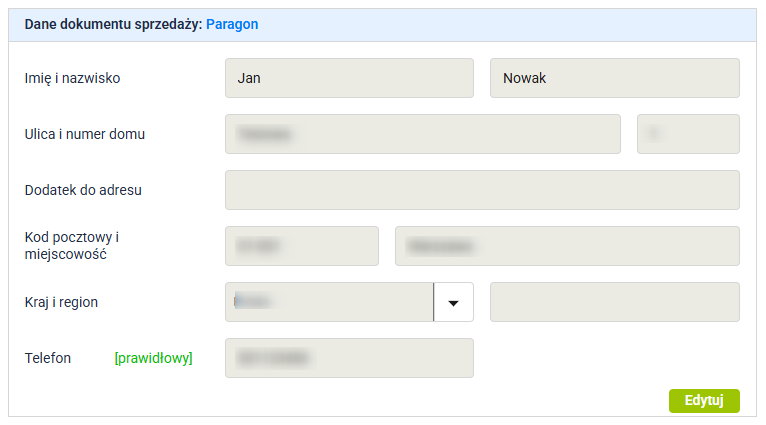Click the empty region input field
Screen dimensions: 766x425
coord(614,302)
